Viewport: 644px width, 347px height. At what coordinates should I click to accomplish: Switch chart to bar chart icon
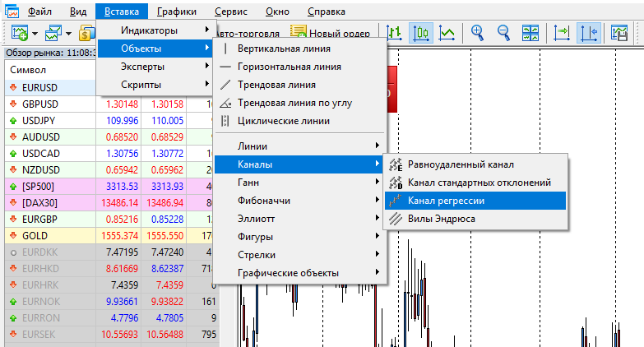(x=394, y=33)
